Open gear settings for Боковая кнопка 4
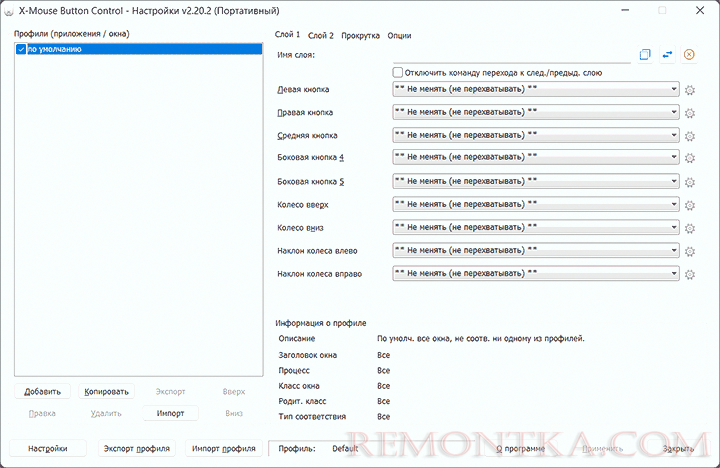The height and width of the screenshot is (468, 720). point(690,158)
